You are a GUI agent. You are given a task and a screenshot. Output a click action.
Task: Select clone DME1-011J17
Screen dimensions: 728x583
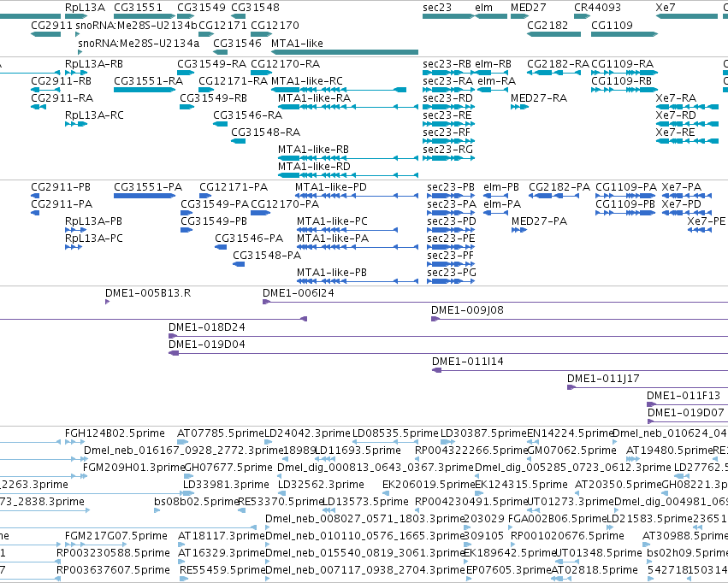[x=604, y=379]
